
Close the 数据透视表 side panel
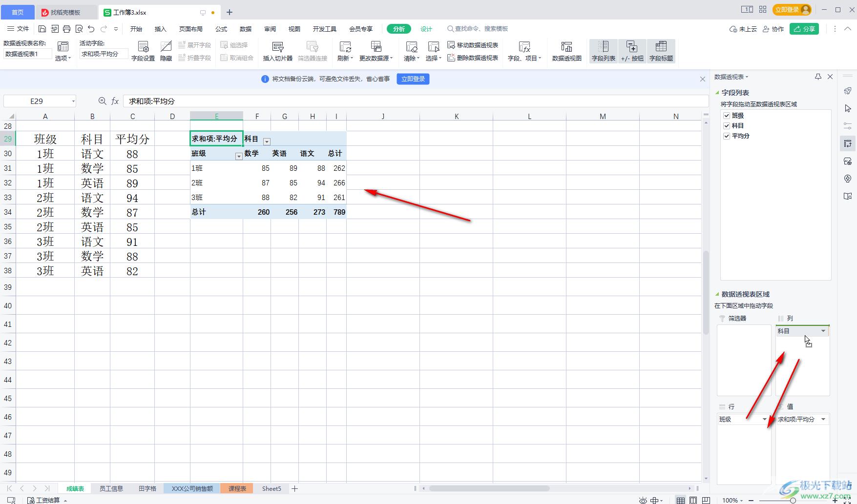coord(830,77)
